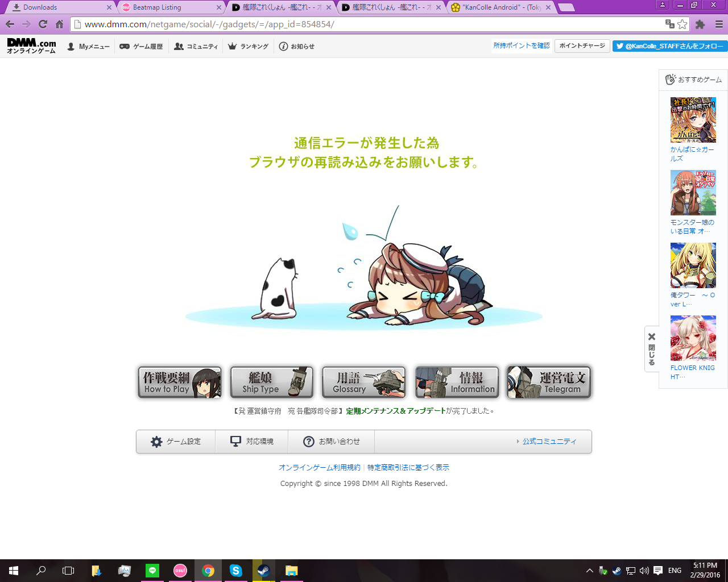The width and height of the screenshot is (728, 582).
Task: Click the address bar URL field
Action: click(370, 24)
